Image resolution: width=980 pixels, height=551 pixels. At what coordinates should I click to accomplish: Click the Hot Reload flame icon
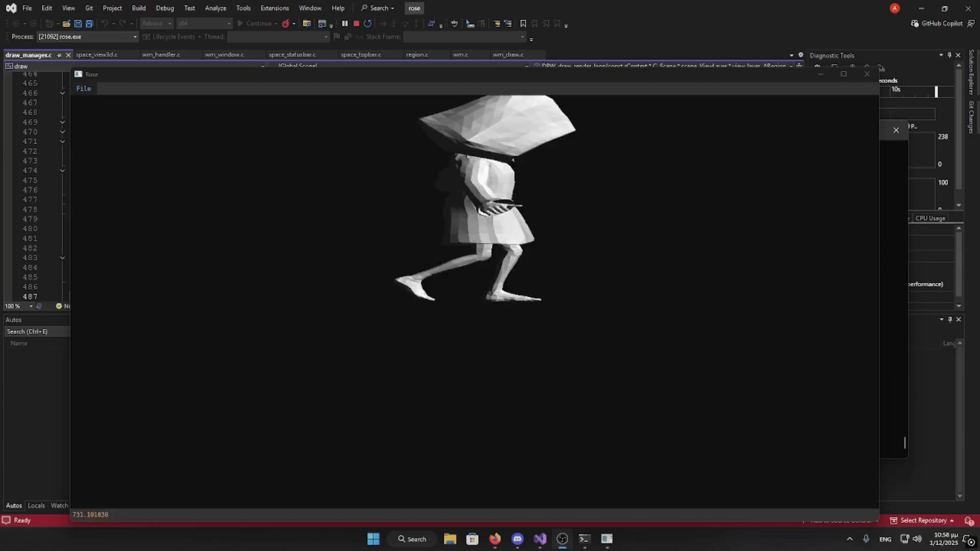click(285, 23)
